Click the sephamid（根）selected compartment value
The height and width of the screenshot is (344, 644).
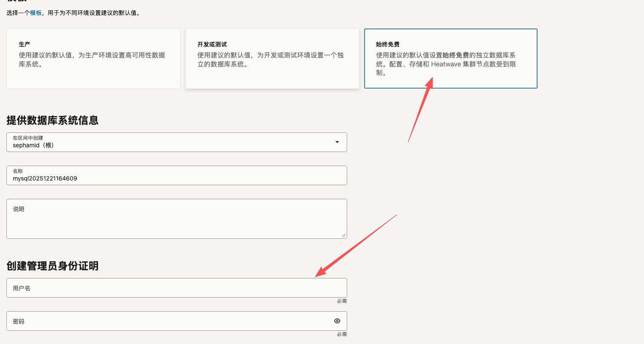(34, 145)
